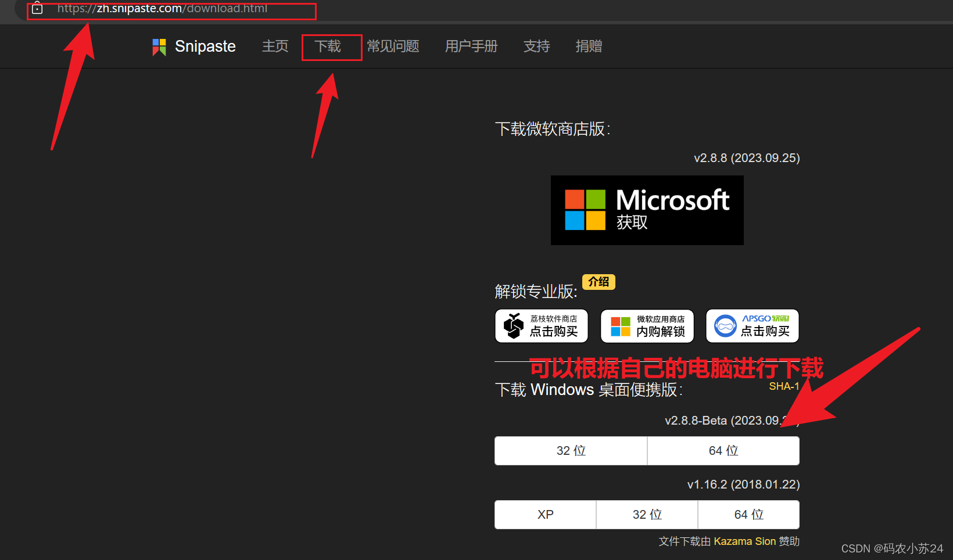Open the 捐赠 donate page
This screenshot has width=953, height=560.
589,46
